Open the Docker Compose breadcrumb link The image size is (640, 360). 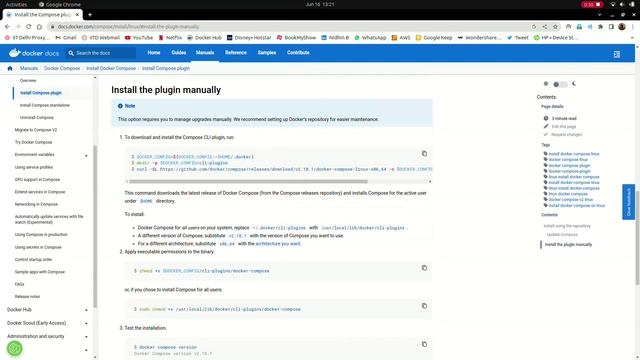coord(62,68)
